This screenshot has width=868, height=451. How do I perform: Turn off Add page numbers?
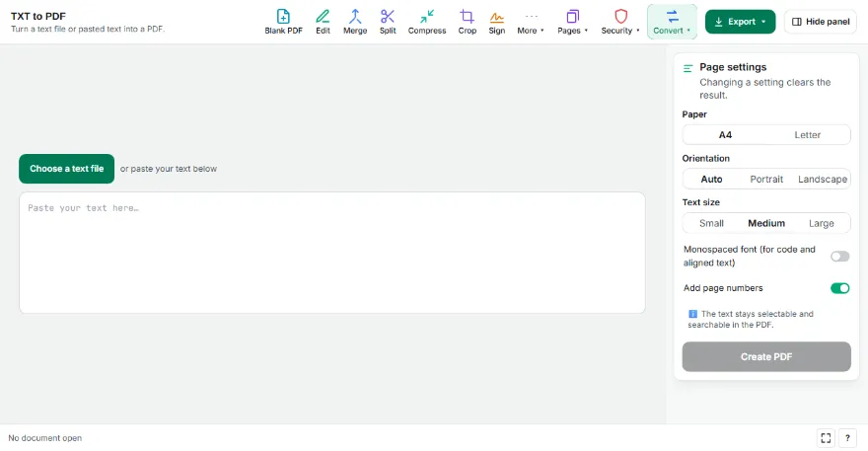point(839,288)
